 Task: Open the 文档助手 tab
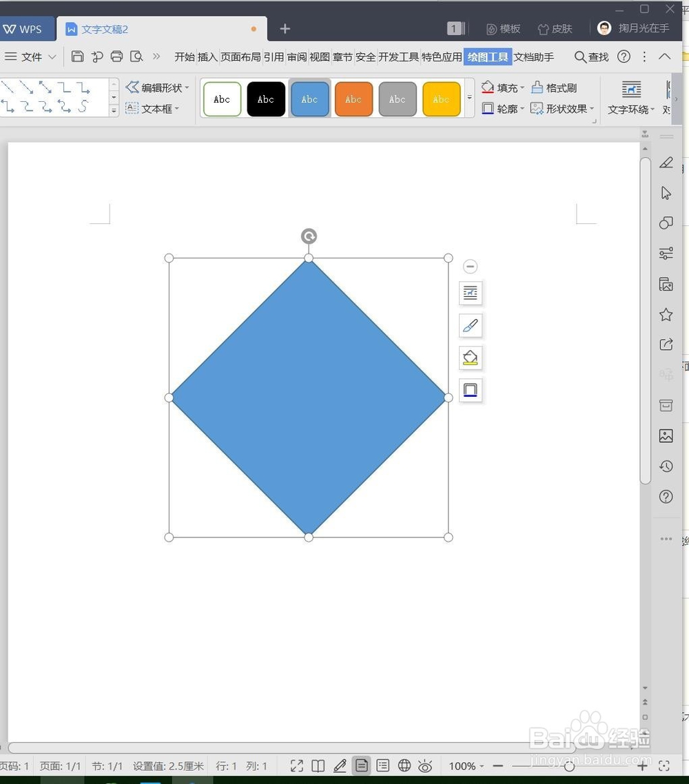click(x=533, y=57)
